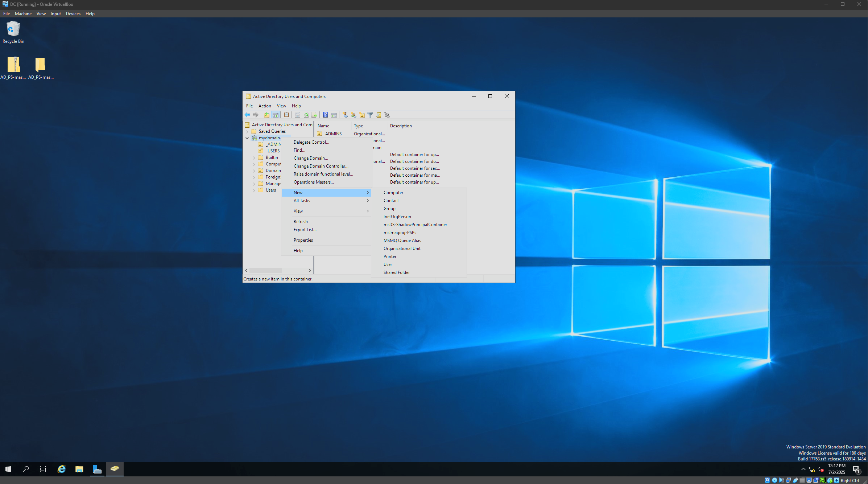Click the green Refresh icon in toolbar
Image resolution: width=868 pixels, height=484 pixels.
(x=306, y=115)
